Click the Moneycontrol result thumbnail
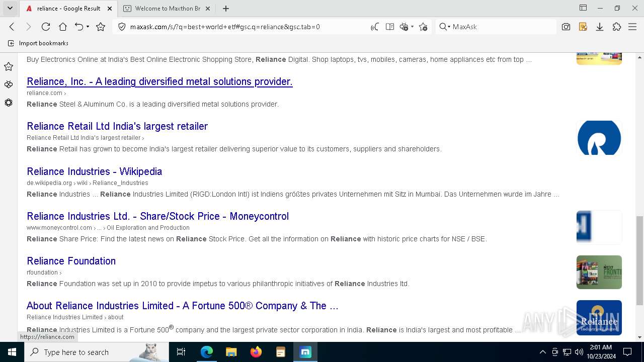 [x=599, y=227]
